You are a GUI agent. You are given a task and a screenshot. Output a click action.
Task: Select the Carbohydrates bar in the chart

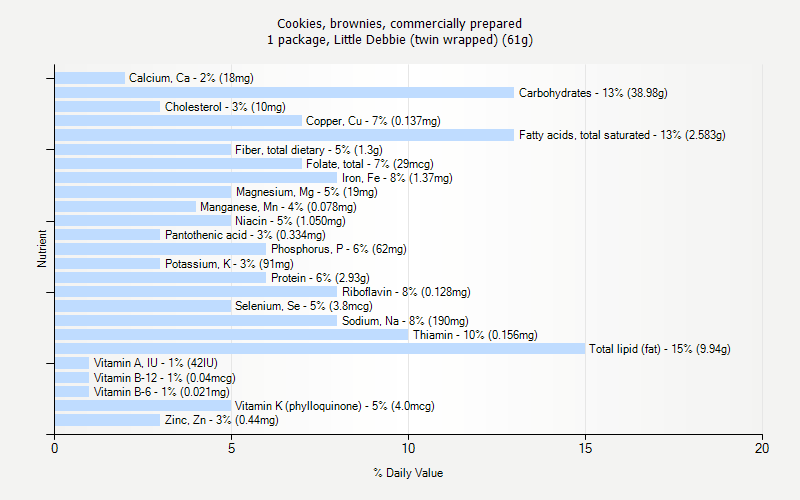click(x=285, y=93)
